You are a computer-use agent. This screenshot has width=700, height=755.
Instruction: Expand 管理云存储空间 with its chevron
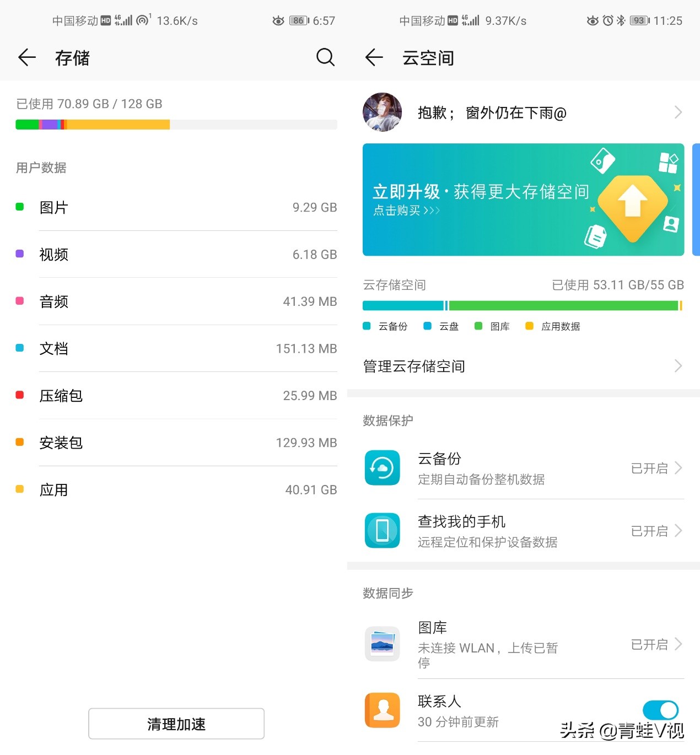(677, 366)
